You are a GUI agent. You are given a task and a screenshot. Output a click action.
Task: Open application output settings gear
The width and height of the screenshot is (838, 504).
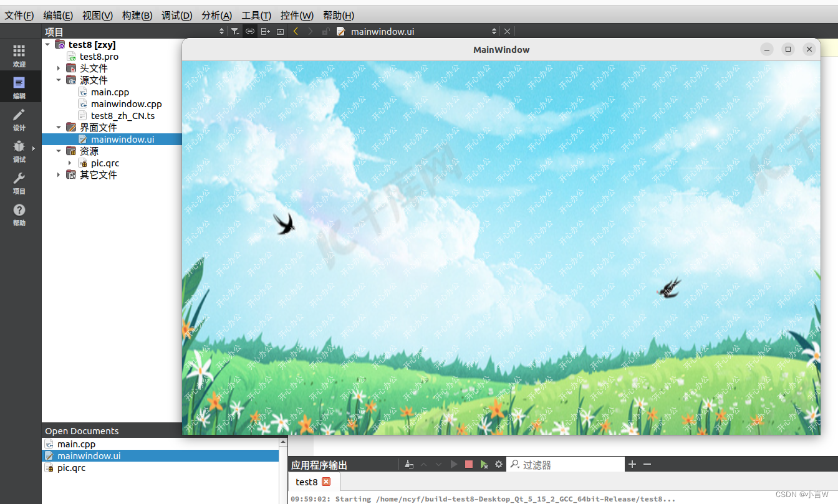tap(499, 464)
